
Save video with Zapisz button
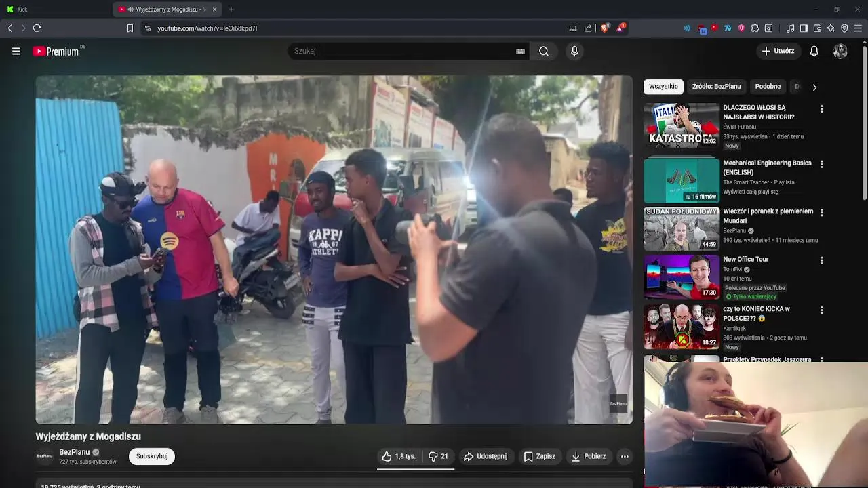pyautogui.click(x=540, y=456)
